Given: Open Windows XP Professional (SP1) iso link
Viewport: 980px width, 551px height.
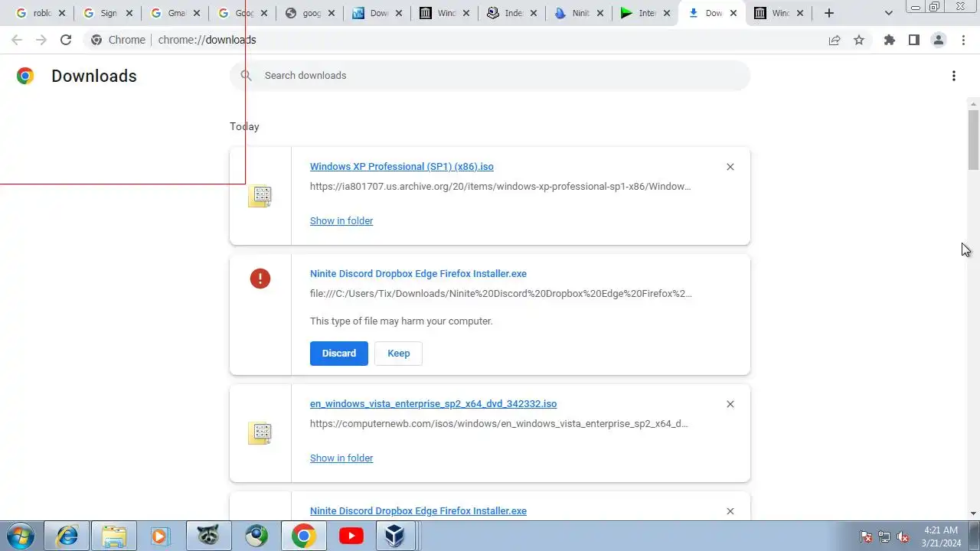Looking at the screenshot, I should [x=402, y=166].
